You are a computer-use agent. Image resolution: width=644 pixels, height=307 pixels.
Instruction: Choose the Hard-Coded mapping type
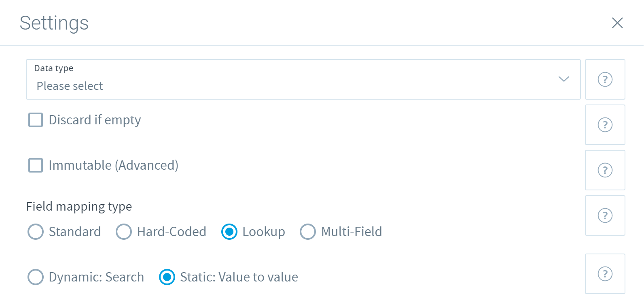(124, 232)
